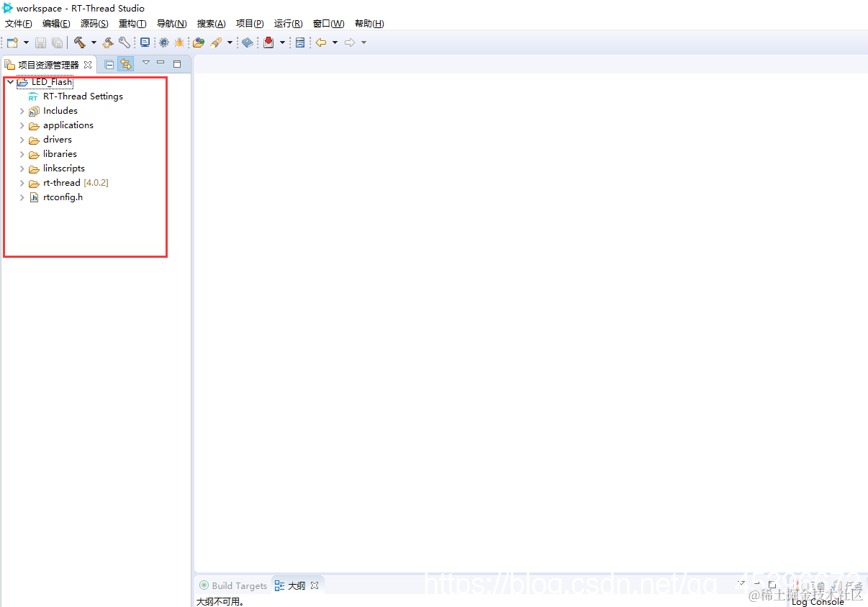Click the New project toolbar icon
Screen dimensions: 868x607
pos(12,43)
